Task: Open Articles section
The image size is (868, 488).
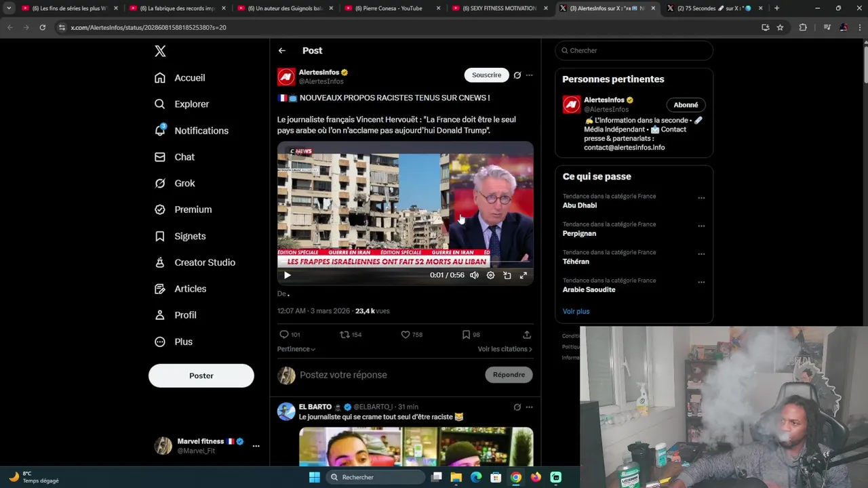Action: point(180,289)
